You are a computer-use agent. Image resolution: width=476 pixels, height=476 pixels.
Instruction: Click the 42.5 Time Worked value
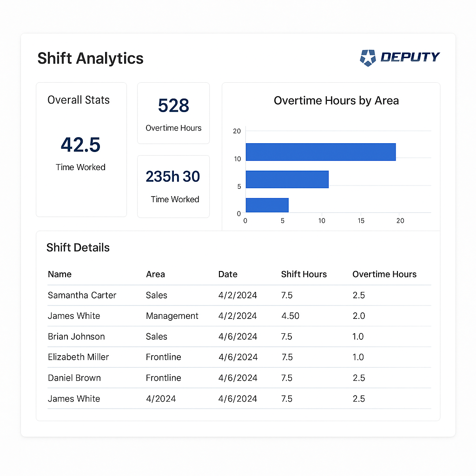click(x=80, y=145)
